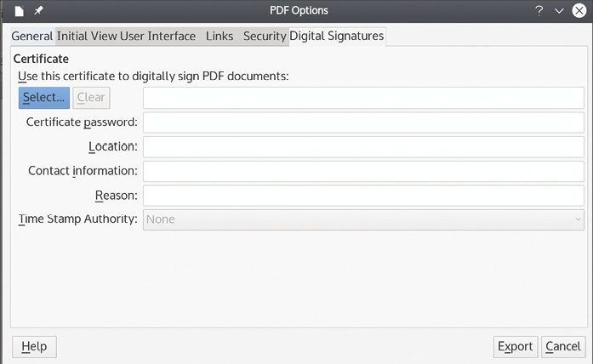Click the certificate name field next to Clear

coord(363,98)
